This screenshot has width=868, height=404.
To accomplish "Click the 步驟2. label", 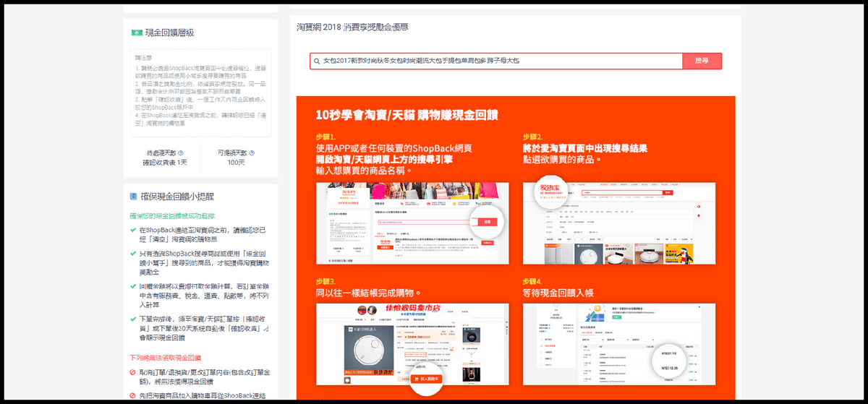I will (x=533, y=137).
